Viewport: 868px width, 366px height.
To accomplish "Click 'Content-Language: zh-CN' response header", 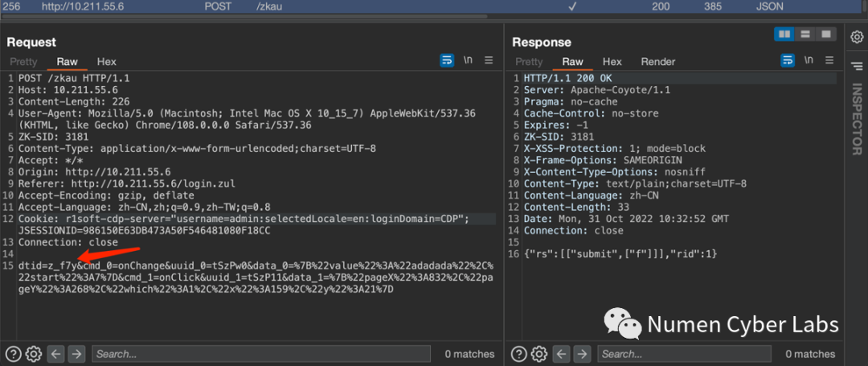I will pos(592,195).
